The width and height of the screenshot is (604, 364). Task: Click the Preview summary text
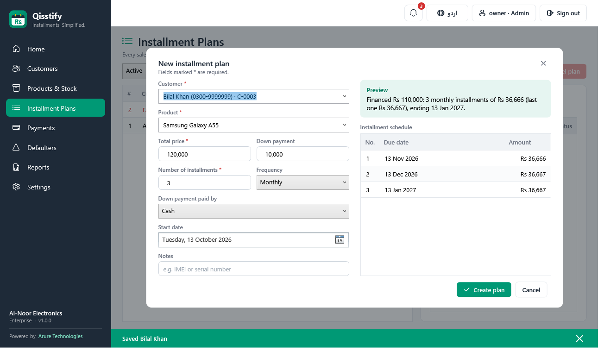click(x=452, y=104)
